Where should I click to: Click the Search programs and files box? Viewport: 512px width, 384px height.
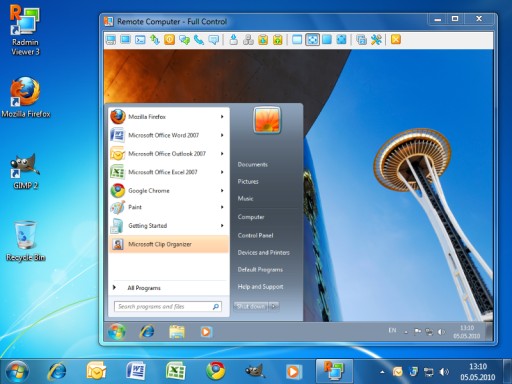(x=168, y=306)
